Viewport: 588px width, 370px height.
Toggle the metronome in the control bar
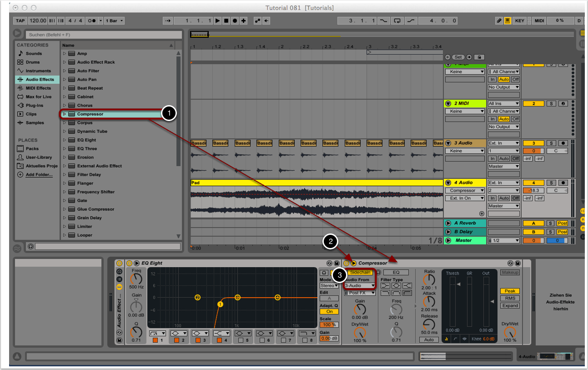[92, 20]
